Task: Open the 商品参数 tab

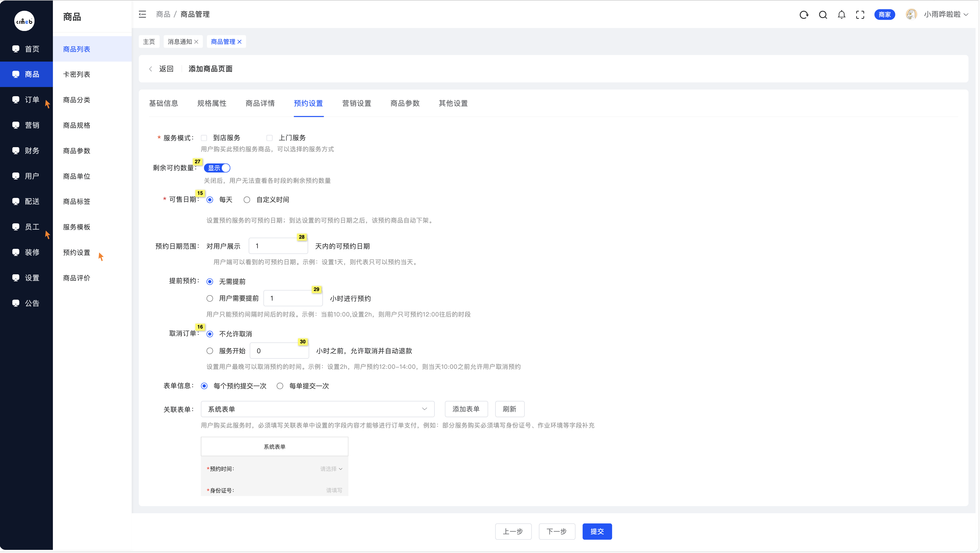Action: [404, 103]
